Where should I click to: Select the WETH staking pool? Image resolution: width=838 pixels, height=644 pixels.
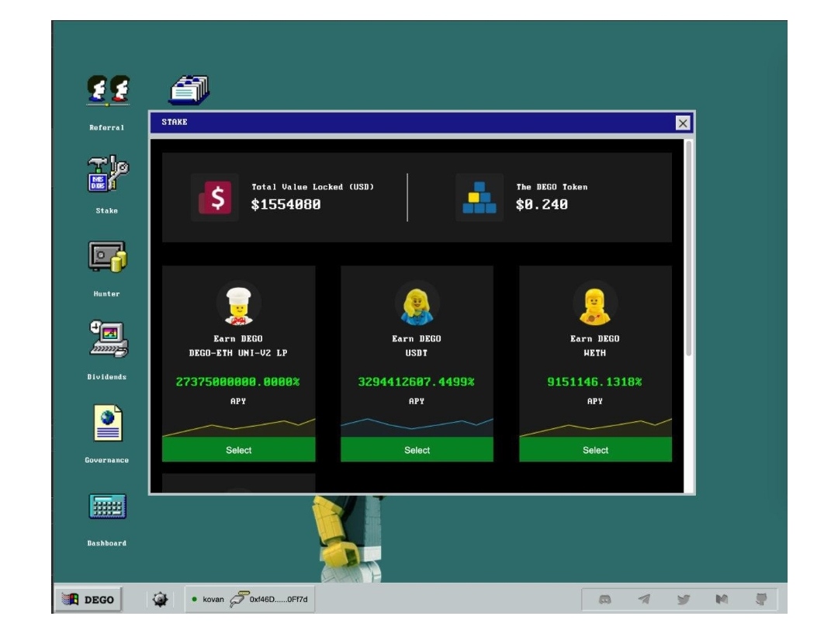click(595, 450)
